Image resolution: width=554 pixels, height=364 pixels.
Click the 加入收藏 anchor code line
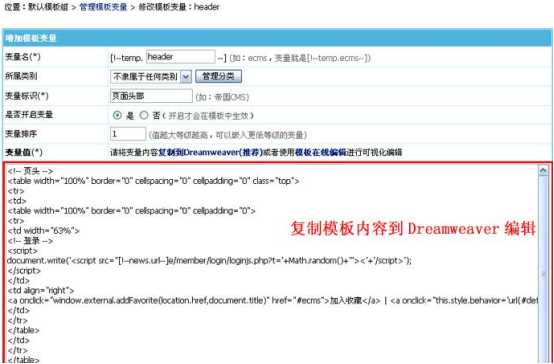tap(272, 301)
